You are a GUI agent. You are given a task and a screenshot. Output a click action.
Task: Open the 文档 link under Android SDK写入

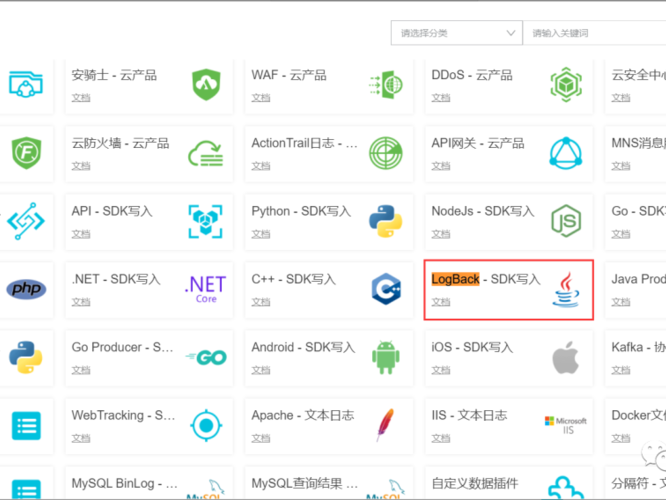click(261, 370)
